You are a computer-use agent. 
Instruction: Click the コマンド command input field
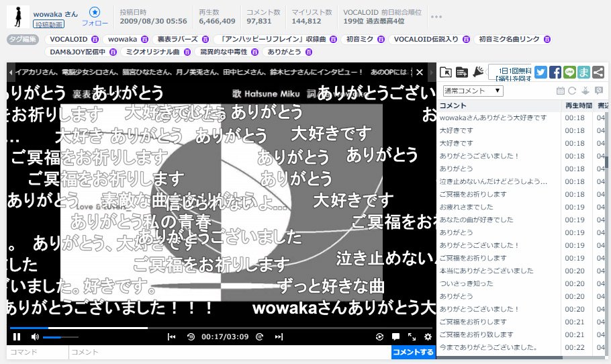coord(38,352)
